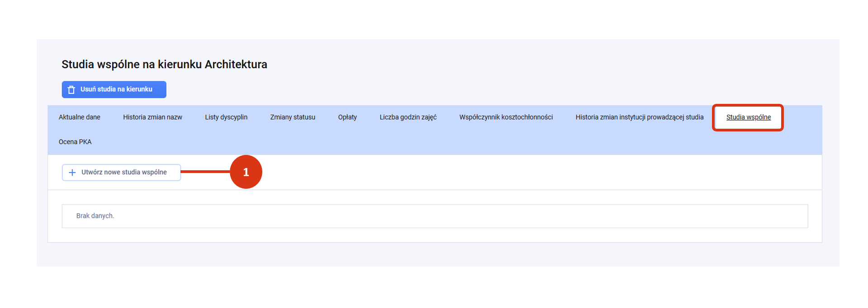Screen dimensions: 868x308
Task: Select the 'Studia wspólne' tab
Action: coord(749,117)
